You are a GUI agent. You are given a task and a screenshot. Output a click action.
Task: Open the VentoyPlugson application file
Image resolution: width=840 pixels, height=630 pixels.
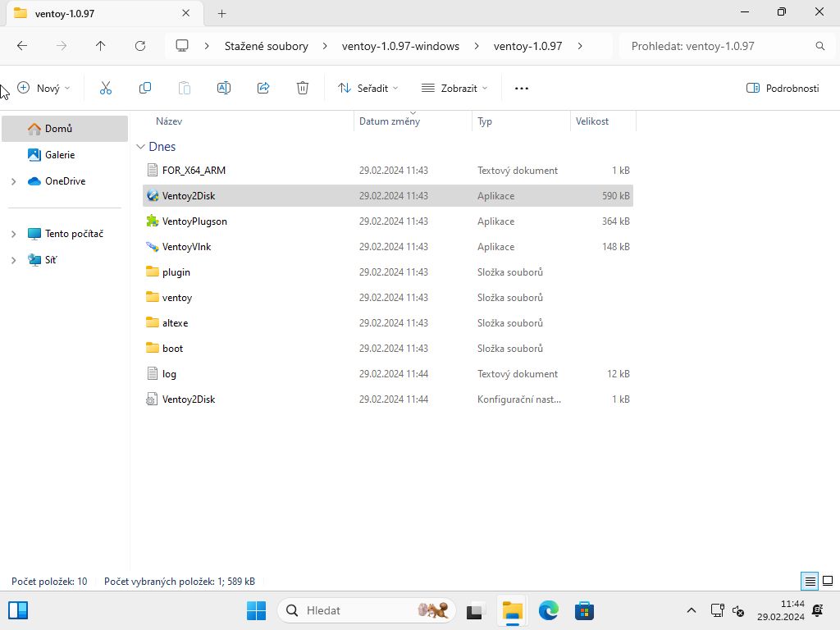(194, 221)
